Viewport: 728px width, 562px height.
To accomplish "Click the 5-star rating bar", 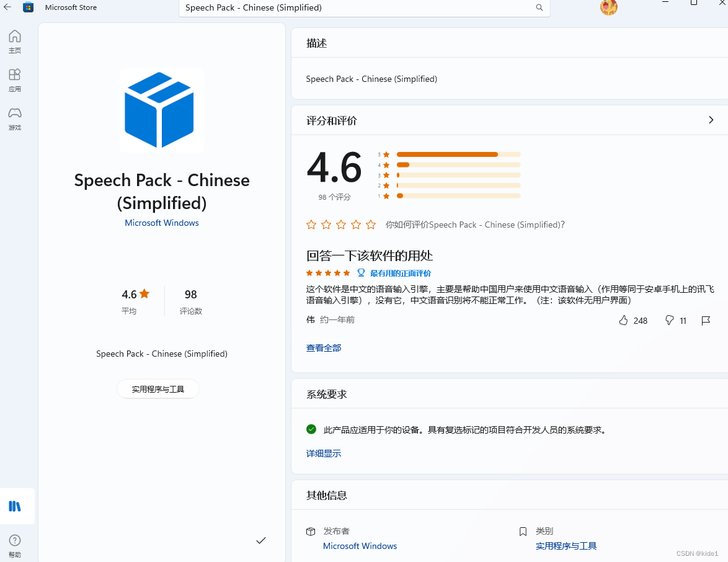I will point(459,154).
